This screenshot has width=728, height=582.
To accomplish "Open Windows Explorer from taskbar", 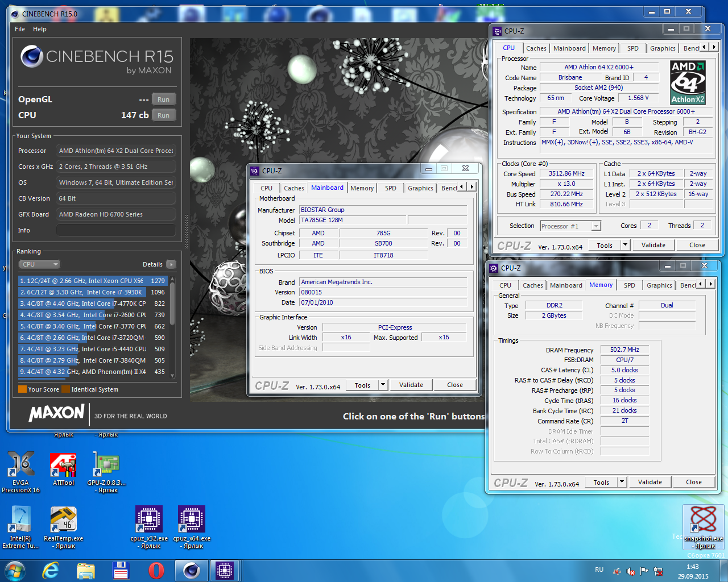I will 86,571.
